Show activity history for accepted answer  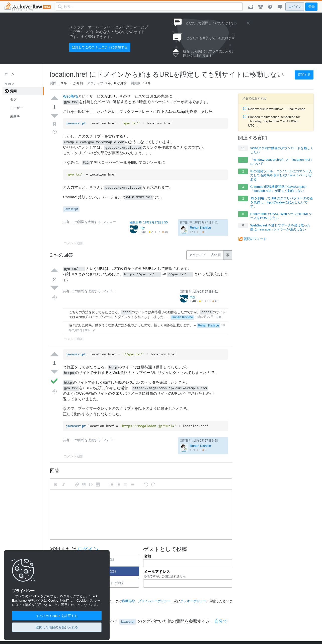(x=54, y=391)
